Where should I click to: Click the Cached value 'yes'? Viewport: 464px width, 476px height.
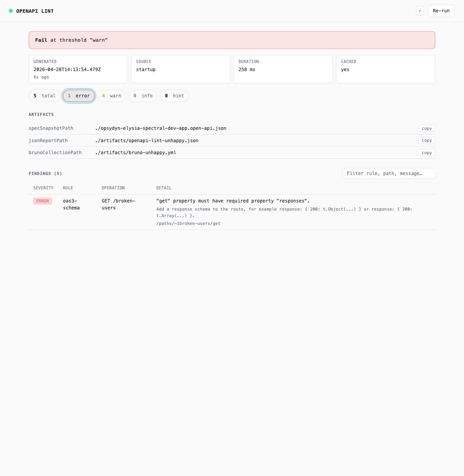[345, 70]
